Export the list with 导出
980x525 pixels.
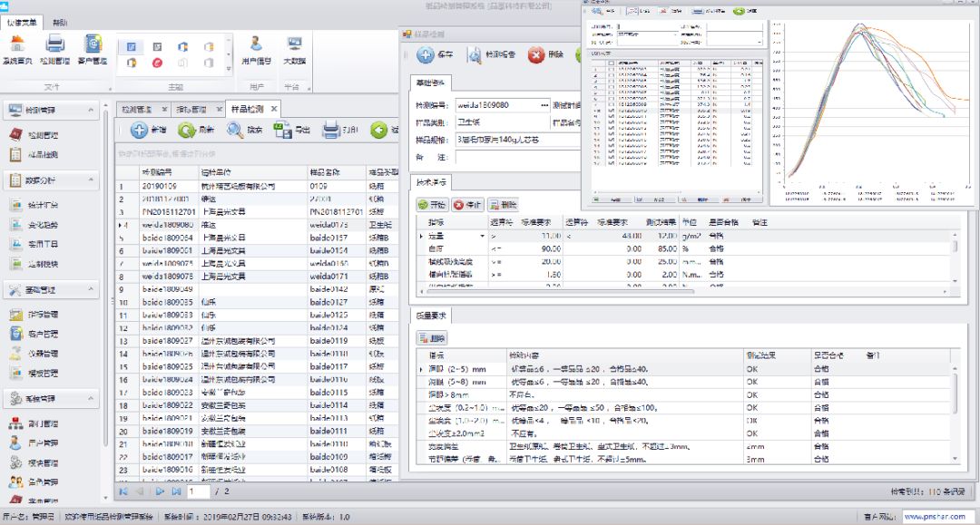(x=292, y=130)
